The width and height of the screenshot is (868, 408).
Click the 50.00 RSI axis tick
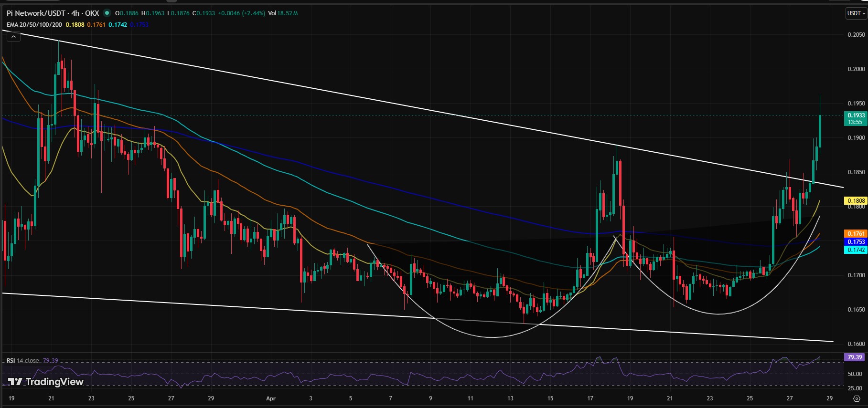[x=855, y=374]
